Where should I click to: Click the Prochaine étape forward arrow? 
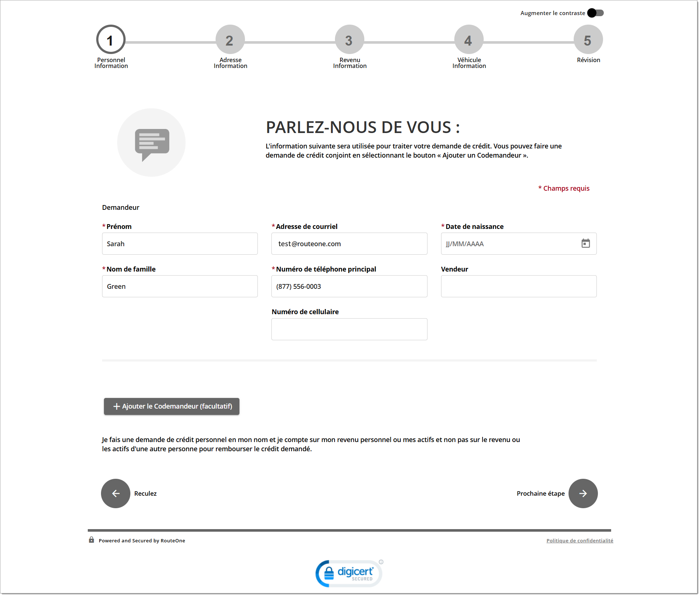pyautogui.click(x=583, y=493)
